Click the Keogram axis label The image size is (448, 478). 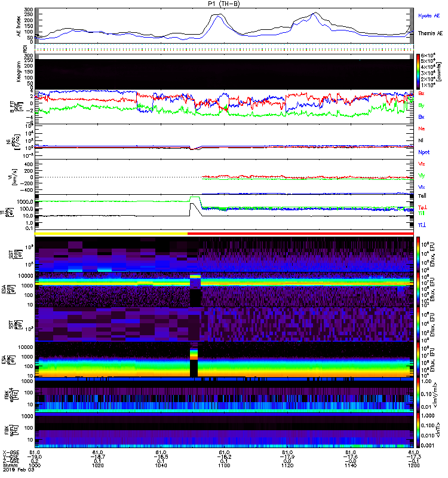click(x=19, y=72)
